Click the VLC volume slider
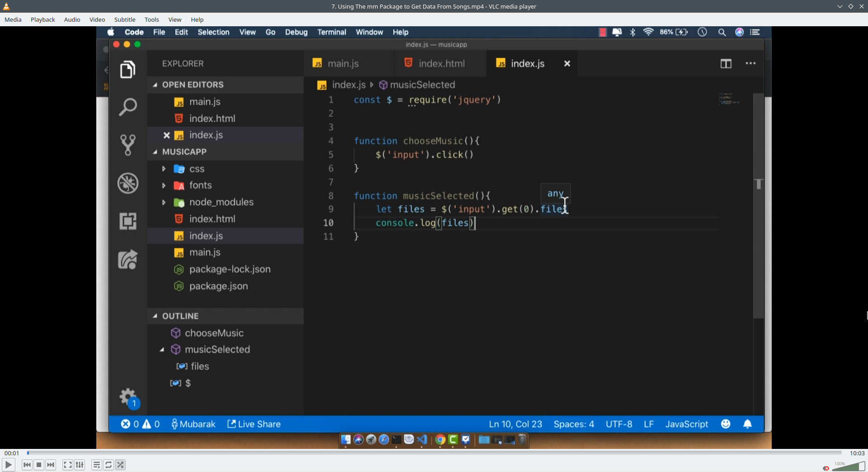Image resolution: width=868 pixels, height=472 pixels. (x=849, y=466)
